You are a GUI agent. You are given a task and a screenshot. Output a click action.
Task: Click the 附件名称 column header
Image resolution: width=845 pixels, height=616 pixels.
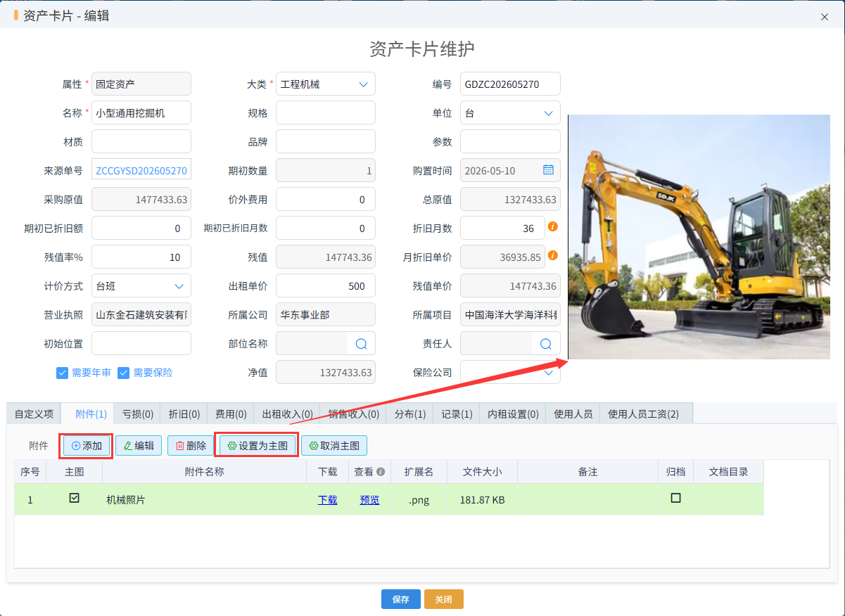tap(204, 472)
